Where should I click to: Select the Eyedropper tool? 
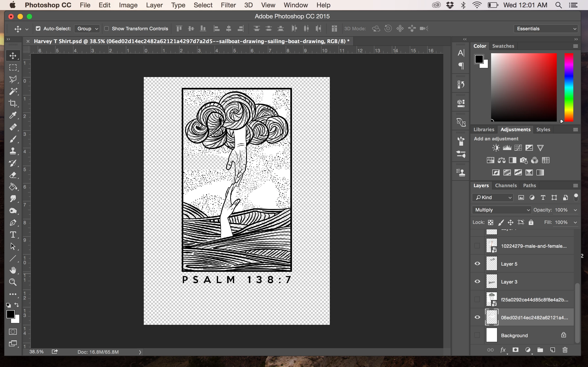pyautogui.click(x=13, y=115)
